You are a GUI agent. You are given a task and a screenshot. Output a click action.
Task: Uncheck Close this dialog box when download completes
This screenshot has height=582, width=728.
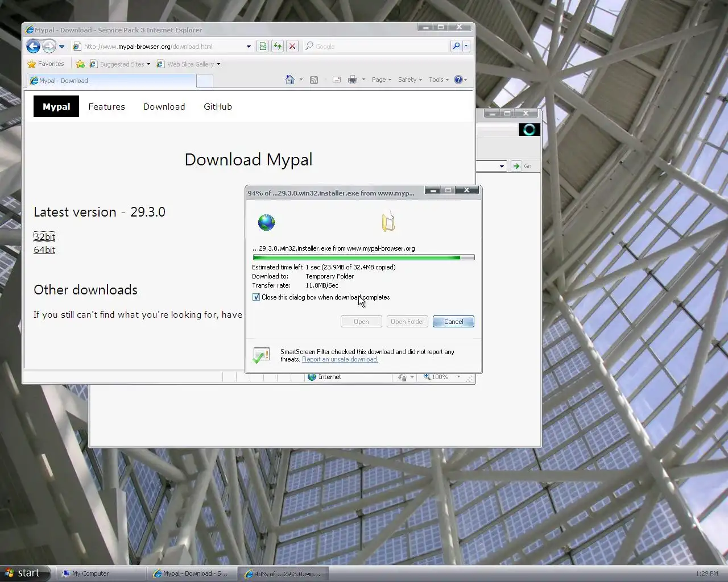[257, 297]
